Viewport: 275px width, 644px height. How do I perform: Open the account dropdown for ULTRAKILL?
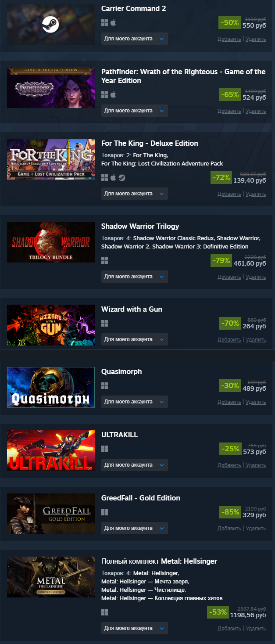(x=134, y=465)
